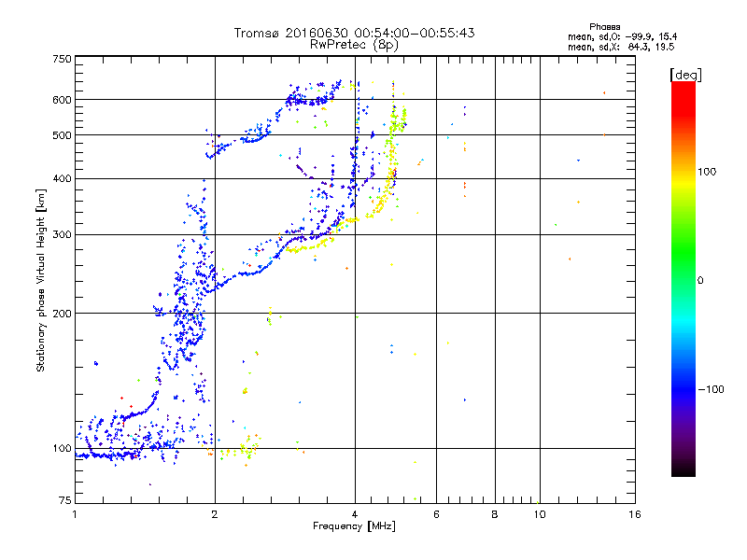
Task: Click the '600' y-axis tick label
Action: coord(62,100)
